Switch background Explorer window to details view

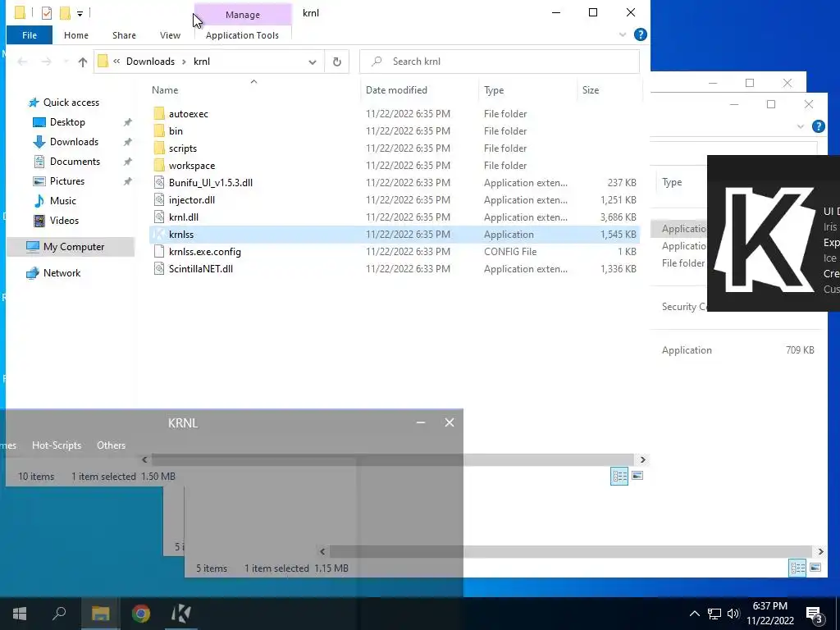[797, 568]
